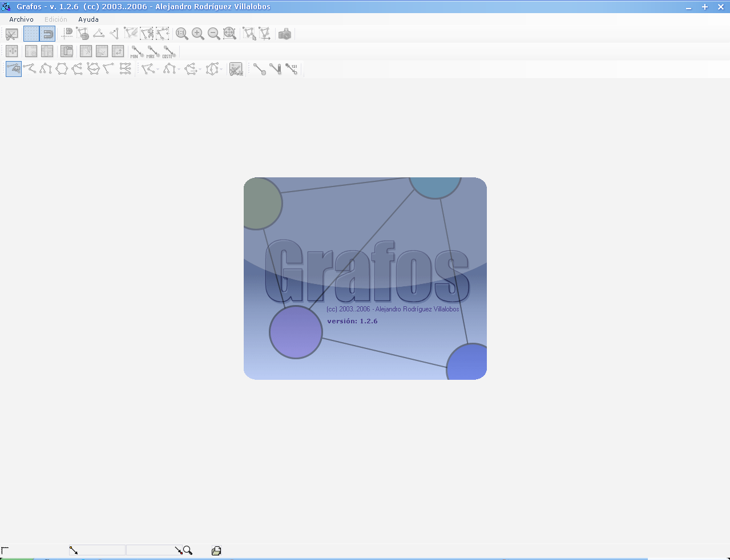Open the Archivo menu

(21, 19)
